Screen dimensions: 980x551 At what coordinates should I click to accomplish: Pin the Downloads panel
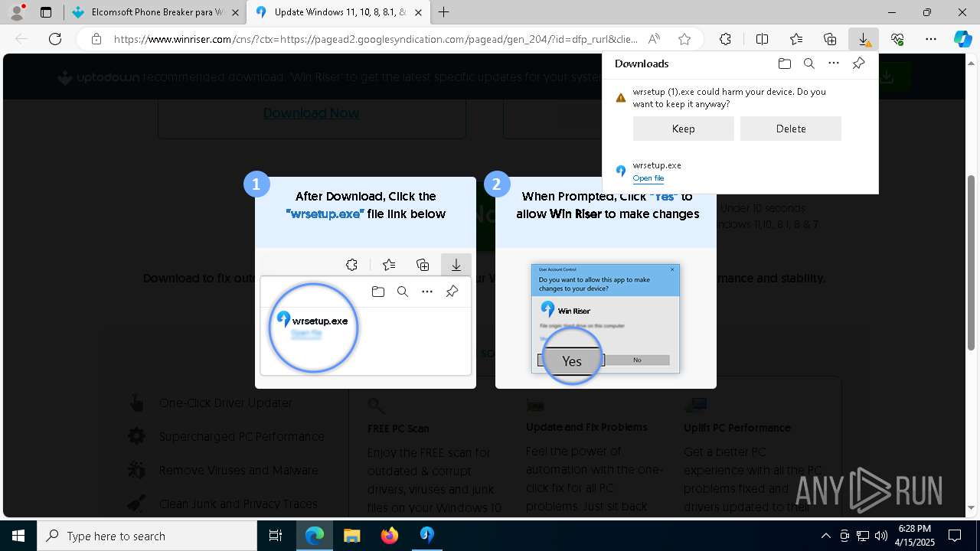[858, 64]
